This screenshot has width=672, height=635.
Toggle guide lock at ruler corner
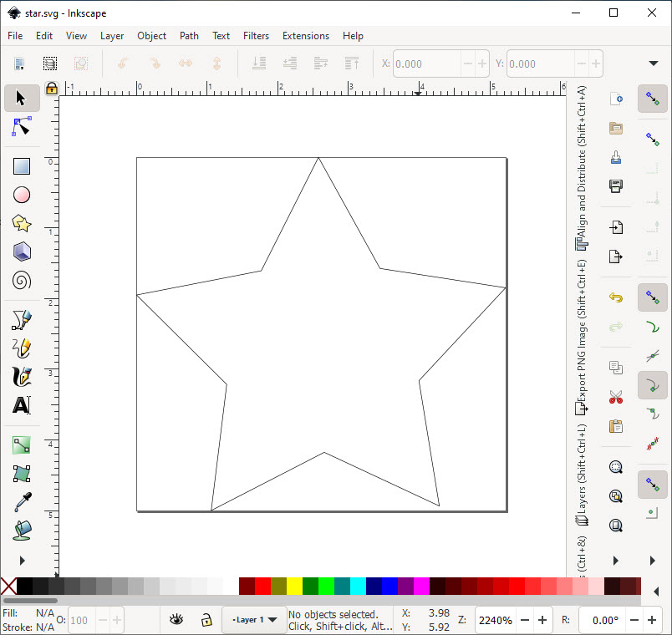pos(51,88)
